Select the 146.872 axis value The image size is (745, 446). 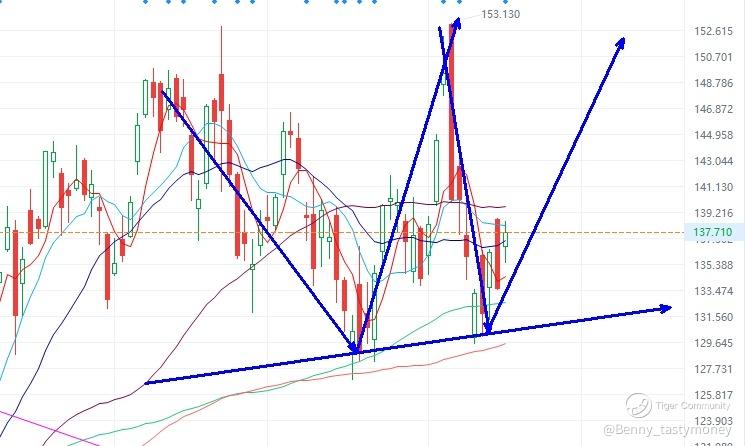click(713, 109)
